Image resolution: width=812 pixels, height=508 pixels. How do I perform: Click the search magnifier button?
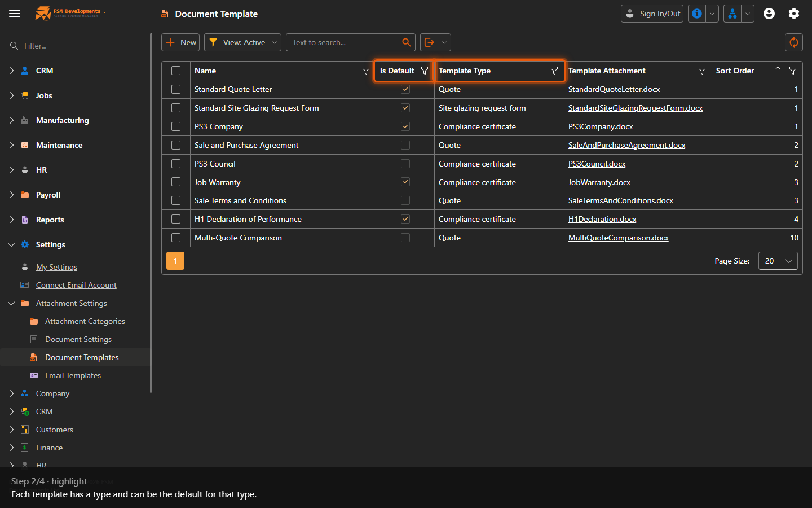407,42
